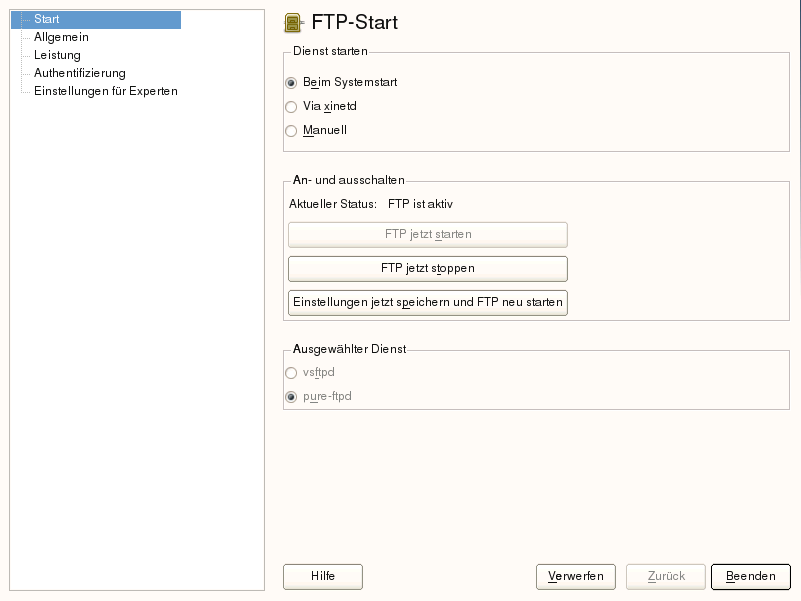Select the Manuell radio button
Viewport: 801px width, 601px height.
tap(292, 130)
